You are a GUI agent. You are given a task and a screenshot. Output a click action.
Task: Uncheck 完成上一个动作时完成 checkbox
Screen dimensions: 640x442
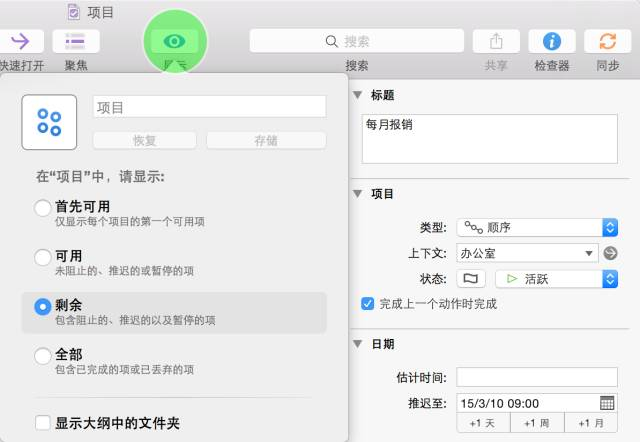point(368,303)
